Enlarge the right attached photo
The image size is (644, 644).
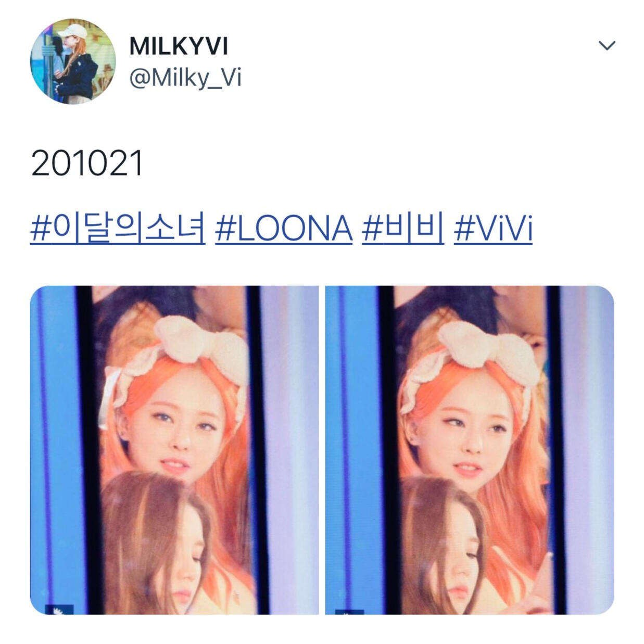click(x=470, y=450)
